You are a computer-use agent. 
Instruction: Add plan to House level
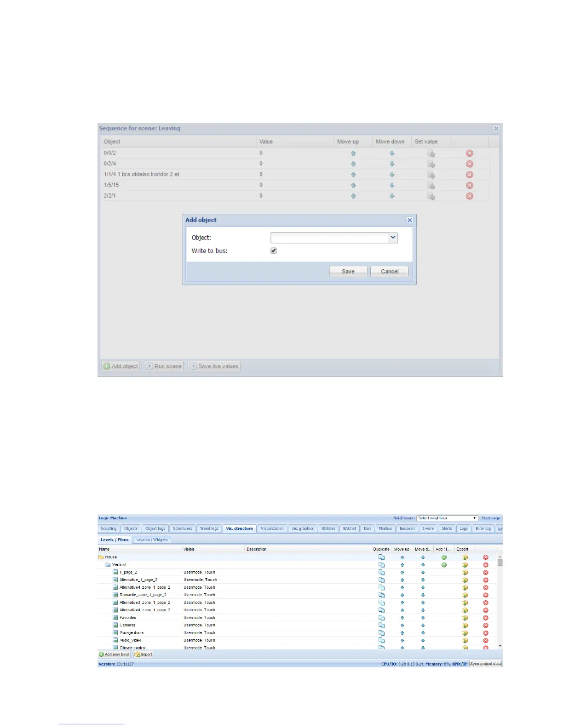[x=444, y=557]
